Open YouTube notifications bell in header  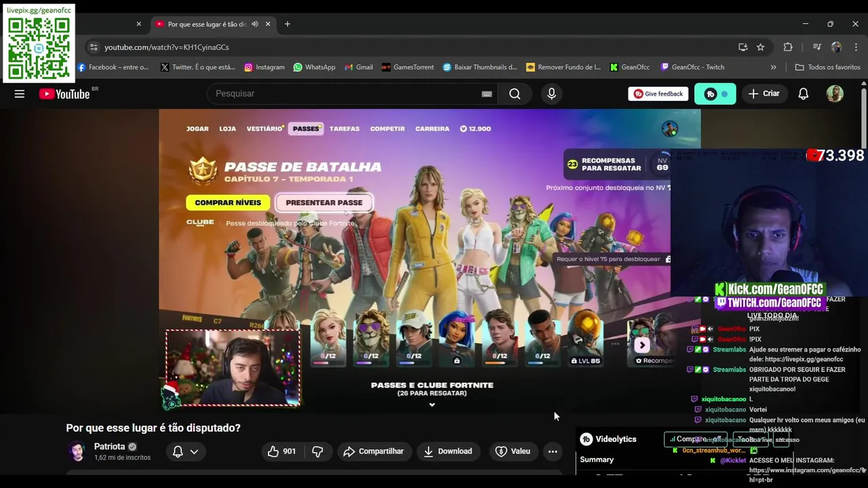coord(803,94)
